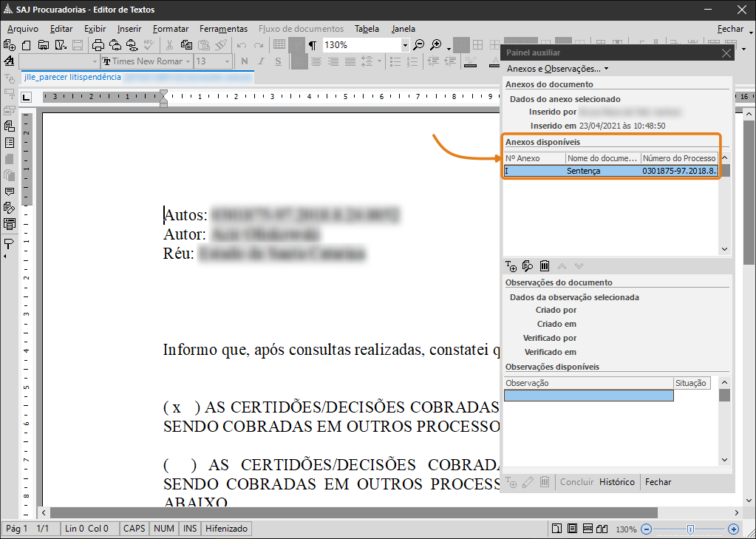This screenshot has width=756, height=539.
Task: Click the zoom out magnifier icon
Action: pos(419,45)
